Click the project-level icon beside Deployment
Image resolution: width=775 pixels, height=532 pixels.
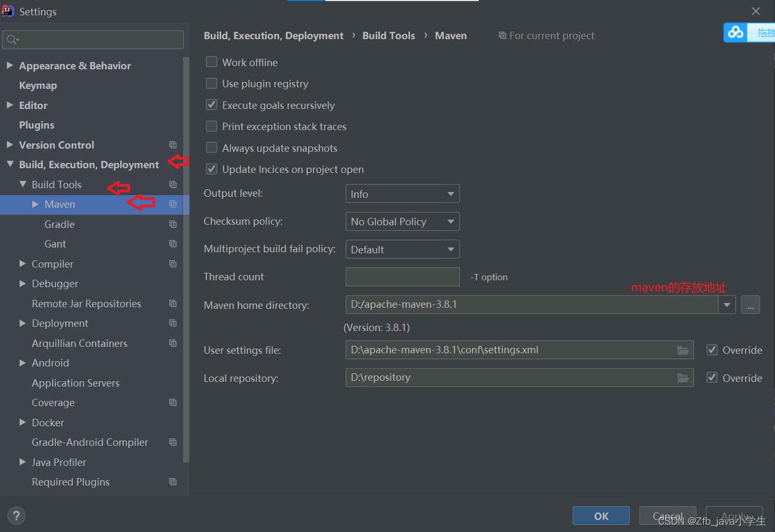pyautogui.click(x=172, y=323)
